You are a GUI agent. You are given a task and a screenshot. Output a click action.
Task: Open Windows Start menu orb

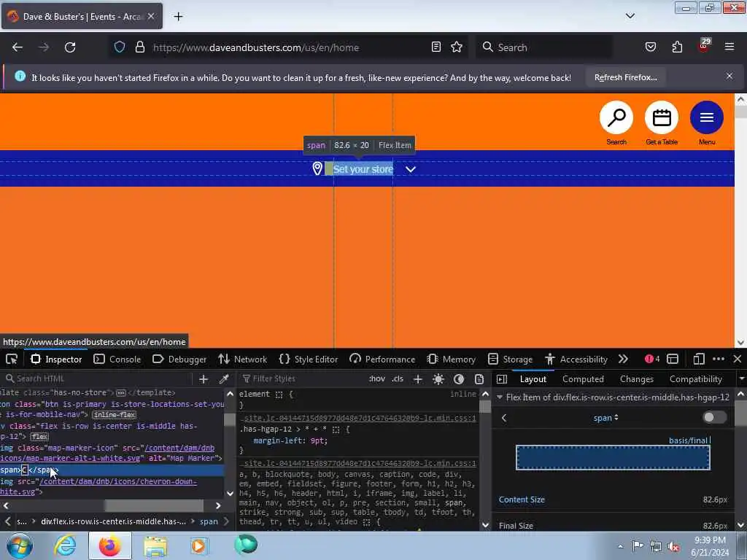click(x=20, y=545)
